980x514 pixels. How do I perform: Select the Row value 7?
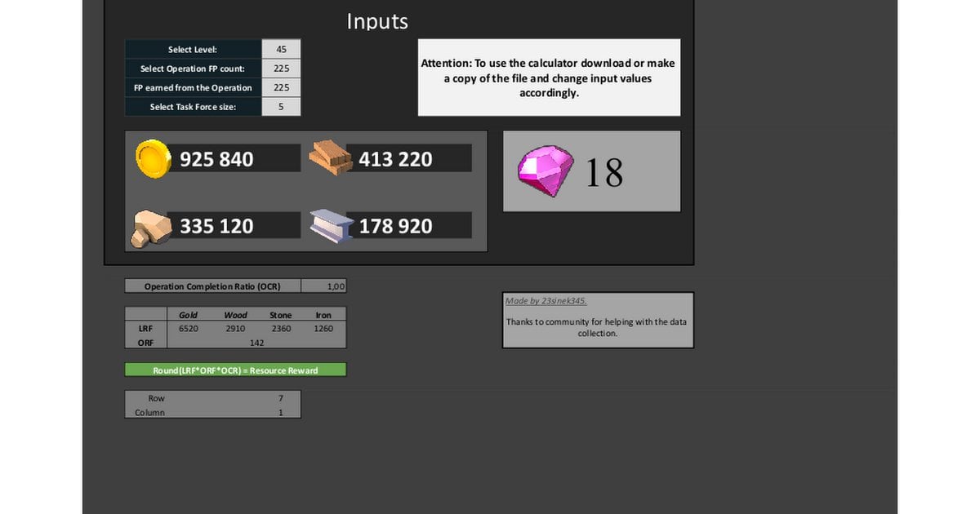[280, 398]
